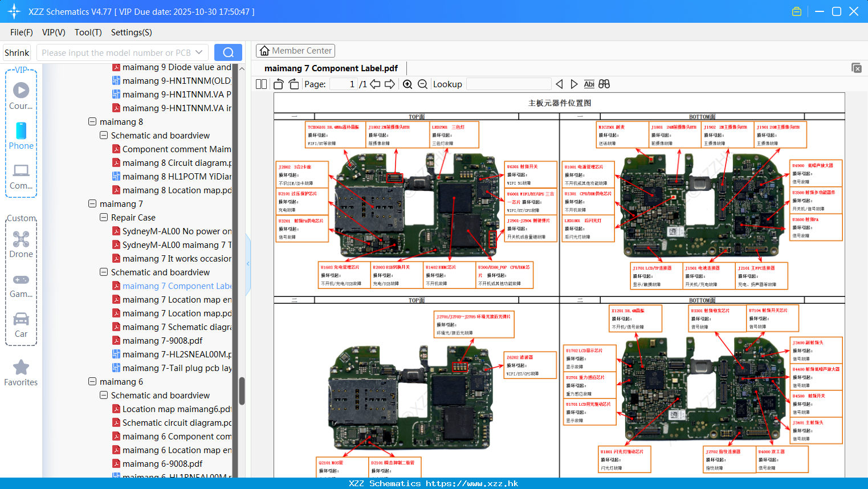Collapse the left panel splitter handle
868x489 pixels.
[x=248, y=263]
